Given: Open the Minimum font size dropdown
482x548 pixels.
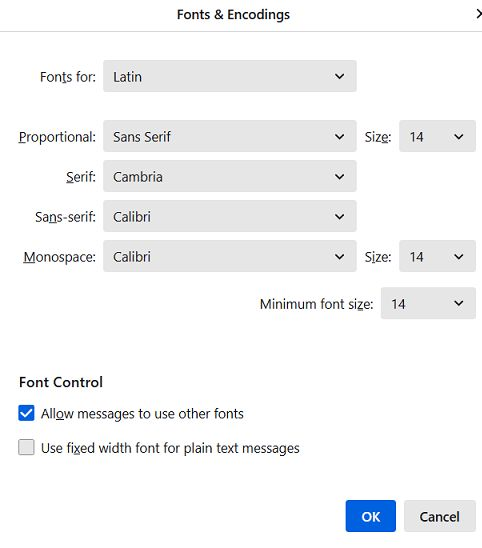Looking at the screenshot, I should pyautogui.click(x=428, y=303).
